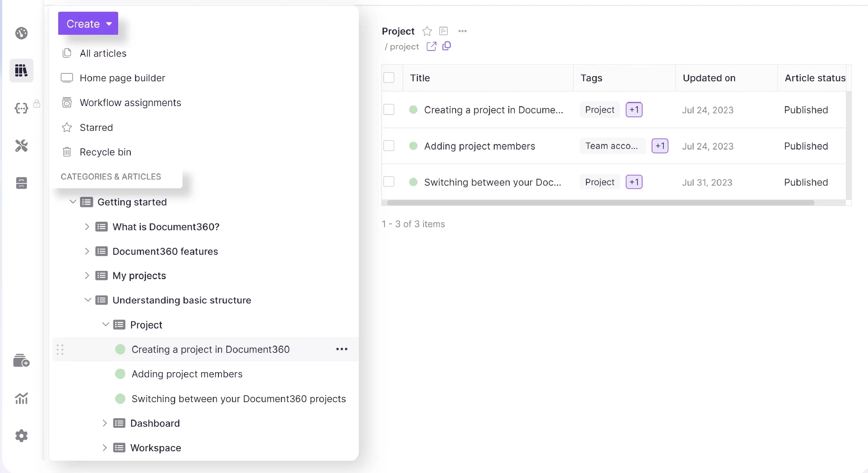Toggle the select-all checkbox in table header
The width and height of the screenshot is (868, 473).
coord(389,78)
